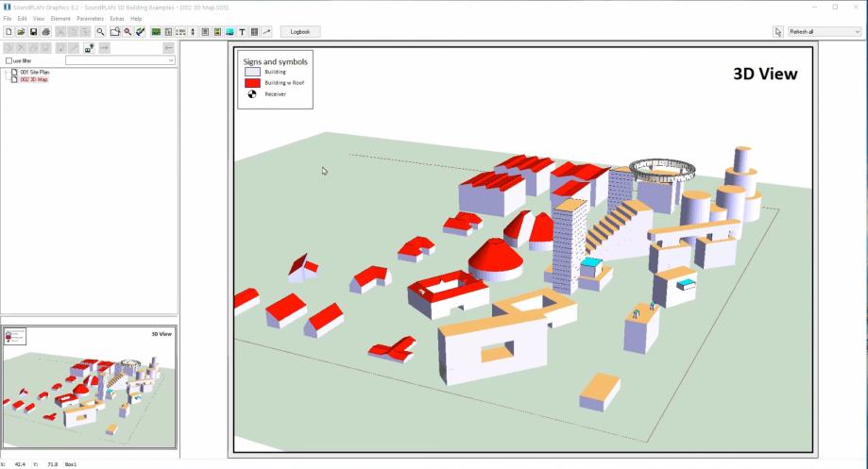Click the legend box icon after green map

168,32
